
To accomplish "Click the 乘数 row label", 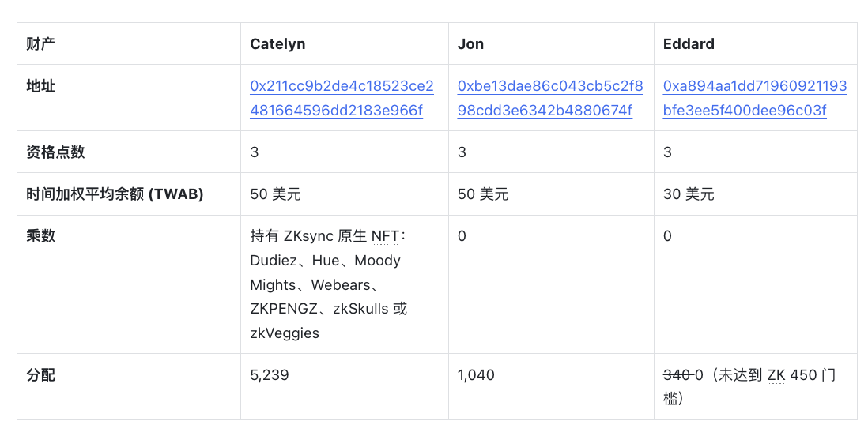I will [x=40, y=235].
